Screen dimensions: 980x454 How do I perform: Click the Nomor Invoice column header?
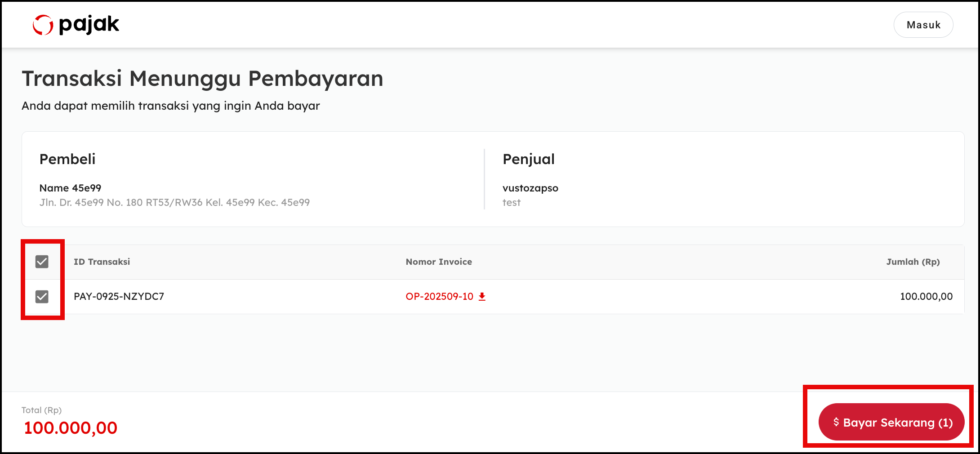(x=439, y=262)
